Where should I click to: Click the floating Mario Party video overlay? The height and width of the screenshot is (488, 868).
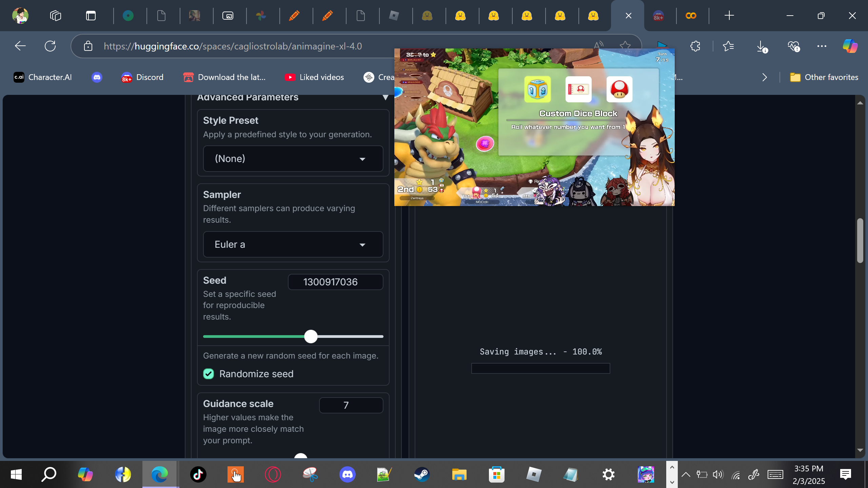tap(534, 127)
